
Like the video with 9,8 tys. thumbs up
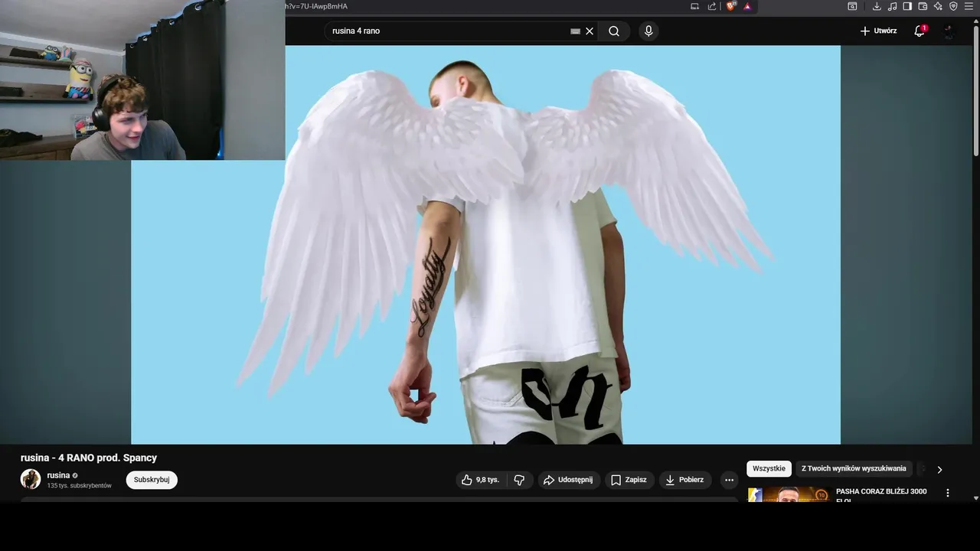point(480,480)
